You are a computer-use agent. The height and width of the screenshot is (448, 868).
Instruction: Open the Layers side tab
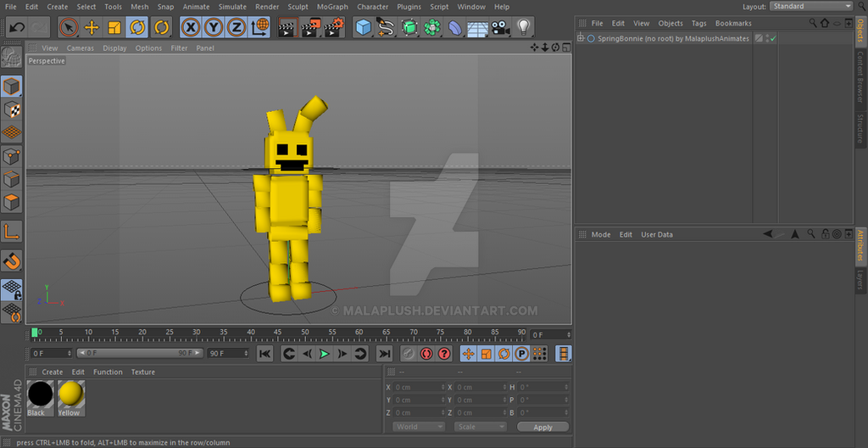[860, 280]
